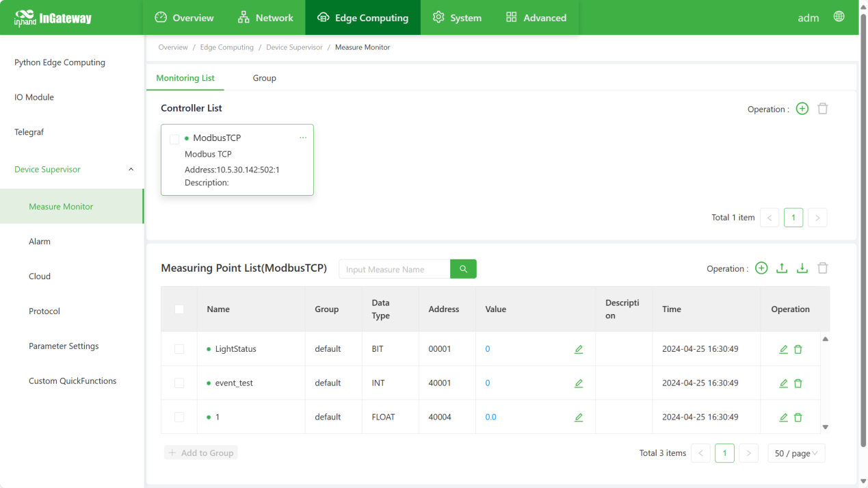The height and width of the screenshot is (488, 868).
Task: Tick the ModbusTCP controller checkbox
Action: coord(174,139)
